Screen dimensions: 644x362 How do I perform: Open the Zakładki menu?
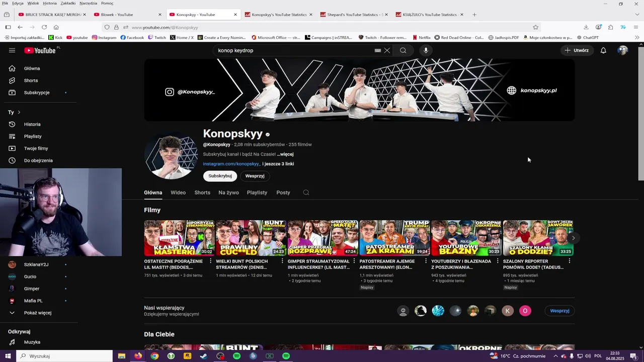coord(68,3)
